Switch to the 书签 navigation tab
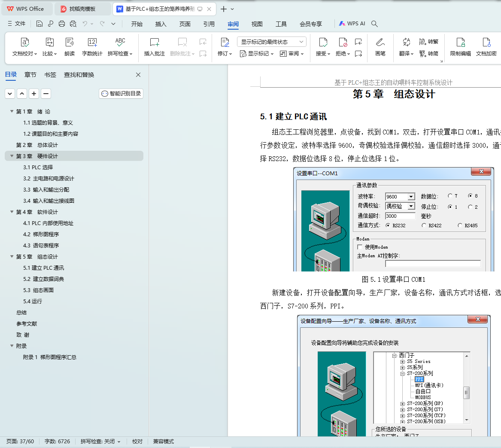 [x=50, y=75]
